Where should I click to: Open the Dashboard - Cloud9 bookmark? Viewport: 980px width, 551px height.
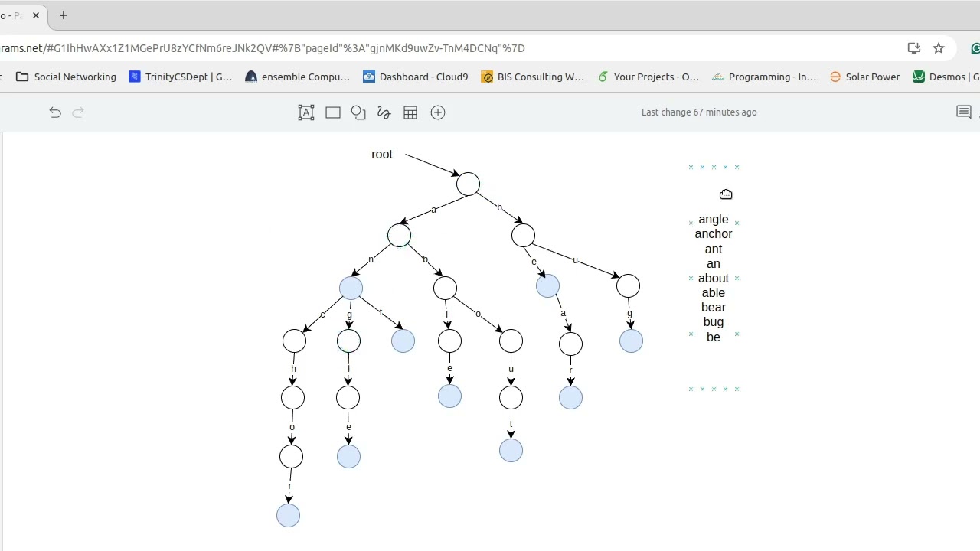tap(416, 77)
